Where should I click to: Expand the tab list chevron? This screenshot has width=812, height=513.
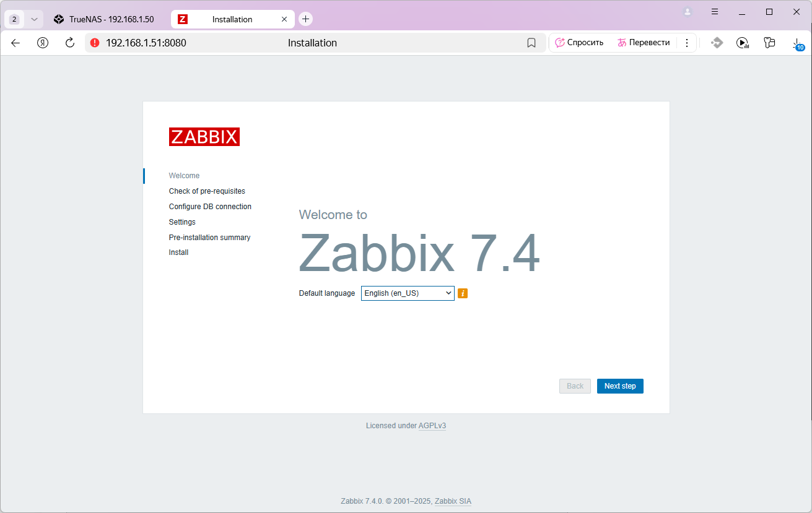34,19
